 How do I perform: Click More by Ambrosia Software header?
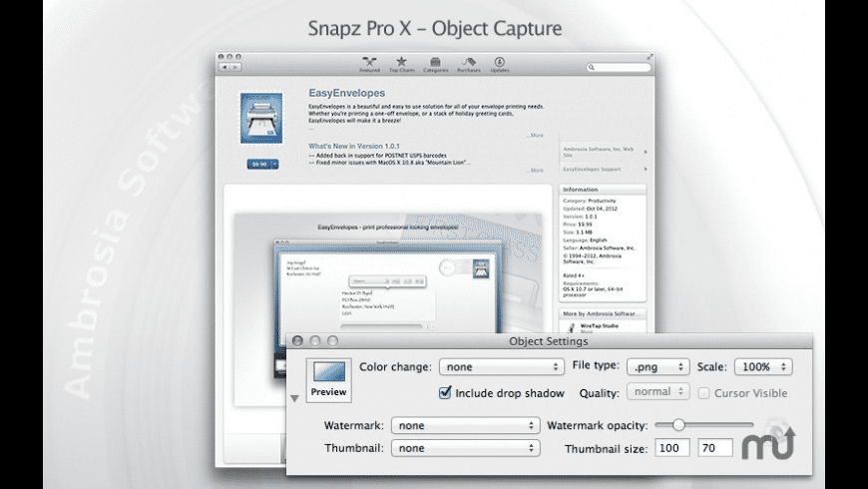[x=603, y=313]
